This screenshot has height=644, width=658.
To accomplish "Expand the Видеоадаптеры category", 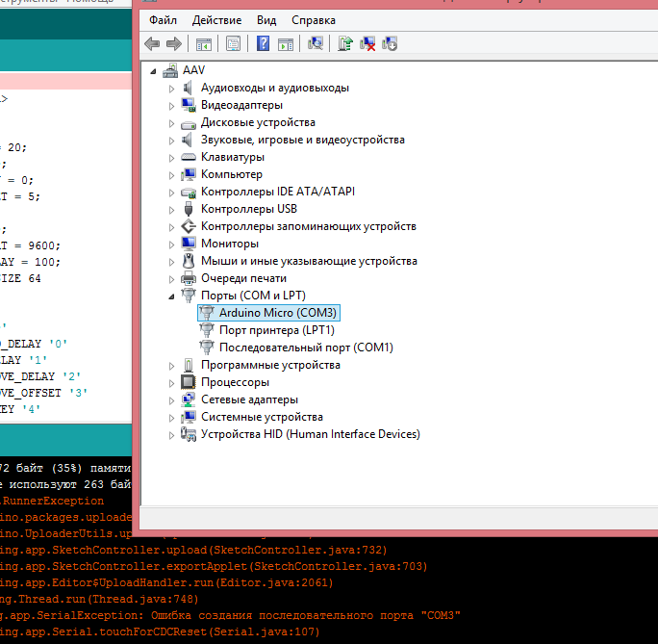I will (172, 105).
